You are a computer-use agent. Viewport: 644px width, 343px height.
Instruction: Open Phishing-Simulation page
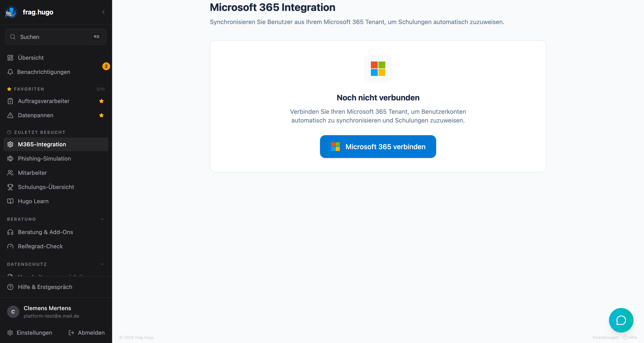click(x=56, y=159)
